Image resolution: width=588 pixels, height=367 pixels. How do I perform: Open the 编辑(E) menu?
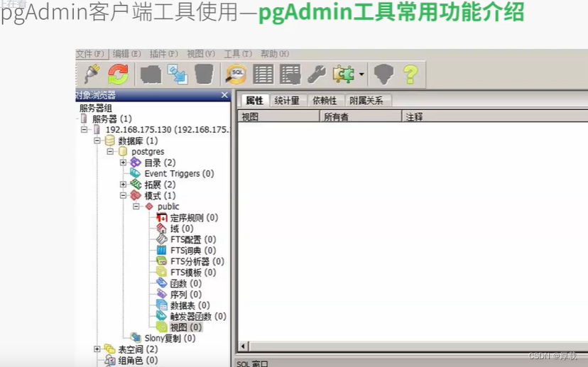(x=126, y=54)
